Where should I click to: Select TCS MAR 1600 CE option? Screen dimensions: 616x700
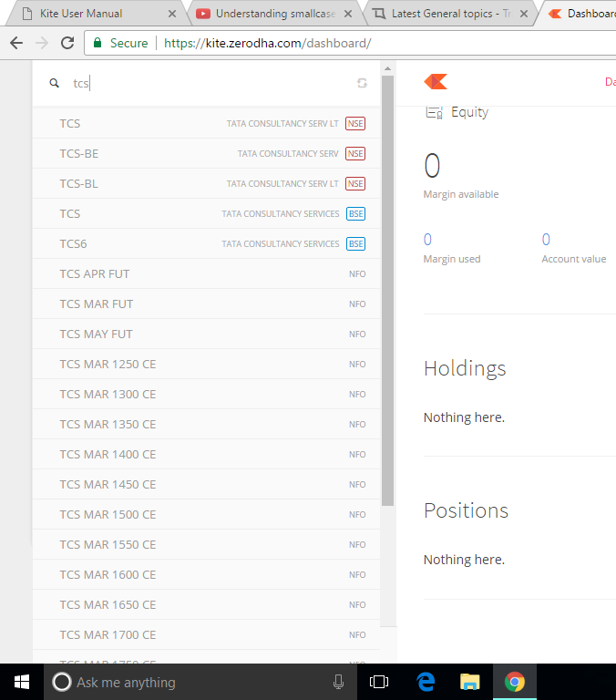click(206, 574)
